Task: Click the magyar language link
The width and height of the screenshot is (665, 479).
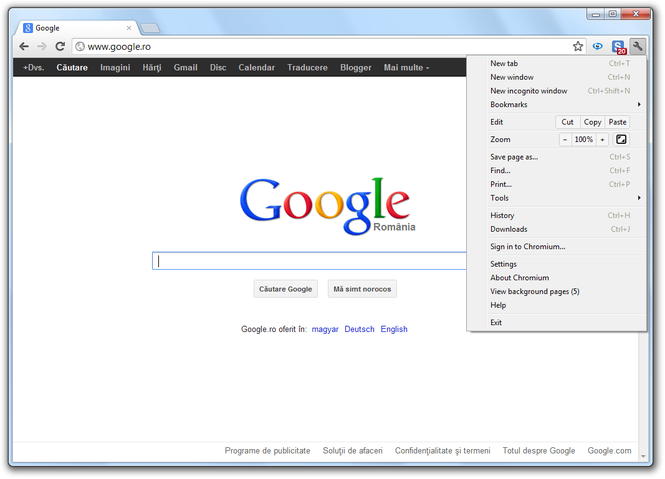Action: (325, 329)
